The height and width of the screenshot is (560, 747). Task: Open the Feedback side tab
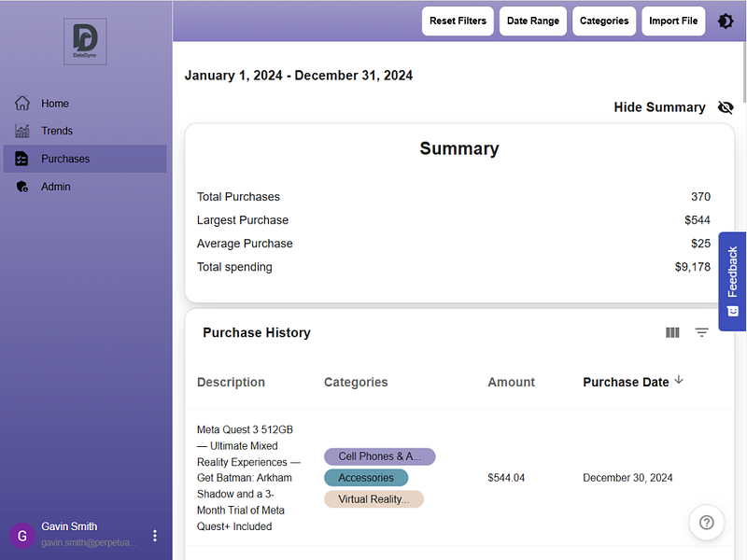pyautogui.click(x=732, y=281)
